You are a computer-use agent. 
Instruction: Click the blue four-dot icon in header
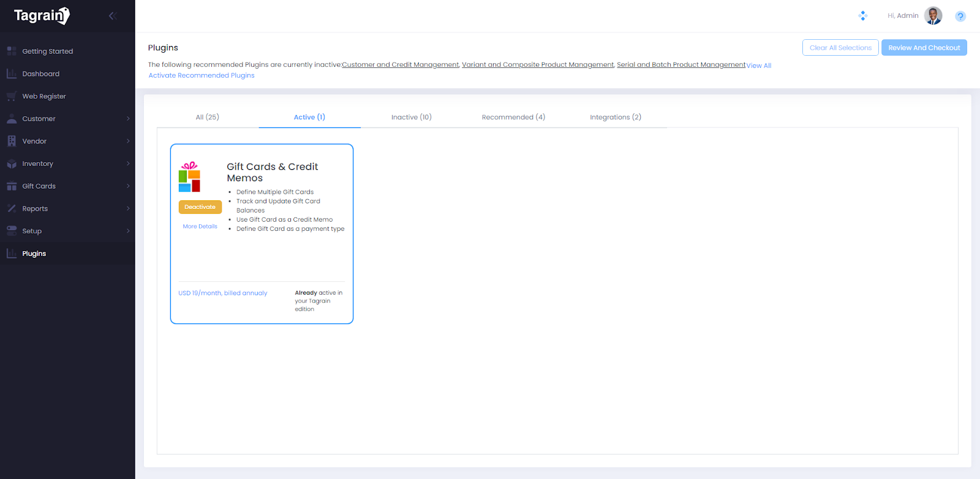point(863,16)
